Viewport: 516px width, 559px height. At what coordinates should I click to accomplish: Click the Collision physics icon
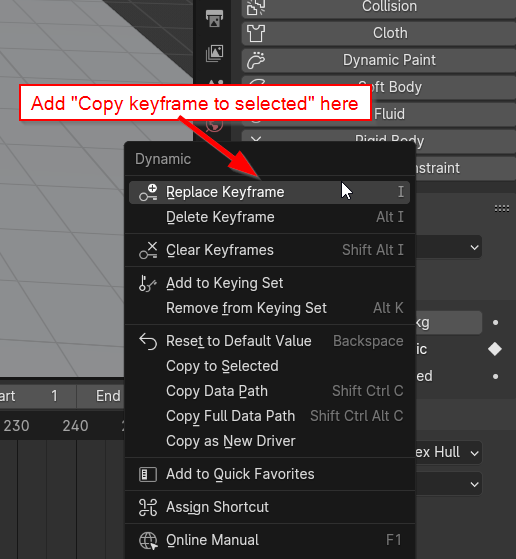click(x=256, y=7)
